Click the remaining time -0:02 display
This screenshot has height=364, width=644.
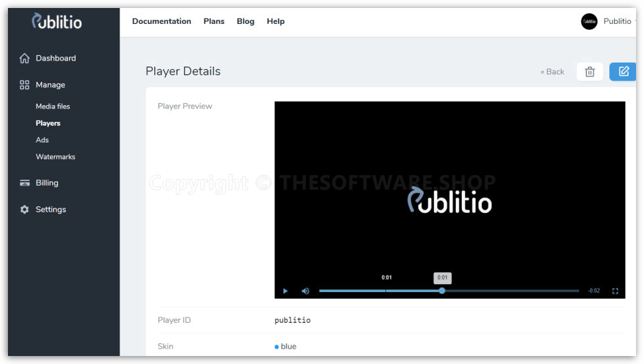594,291
